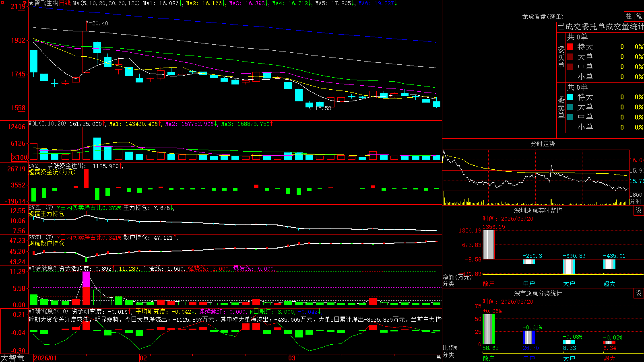Switch order stats to 笔 tick mode
Image resolution: width=644 pixels, height=362 pixels.
(639, 16)
